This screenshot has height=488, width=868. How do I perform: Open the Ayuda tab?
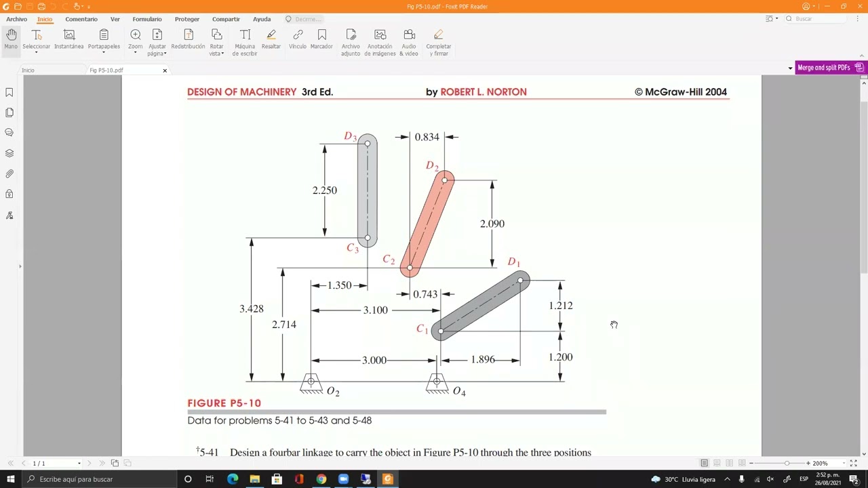[x=262, y=19]
